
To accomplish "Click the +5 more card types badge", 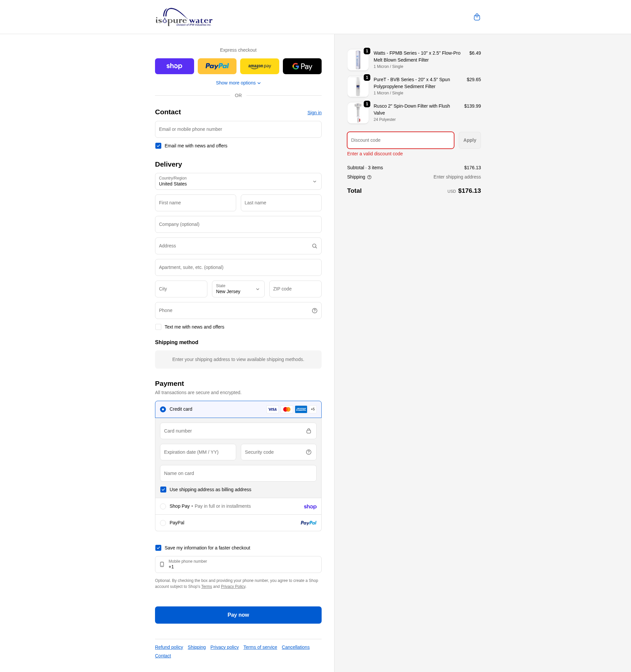I will click(313, 409).
